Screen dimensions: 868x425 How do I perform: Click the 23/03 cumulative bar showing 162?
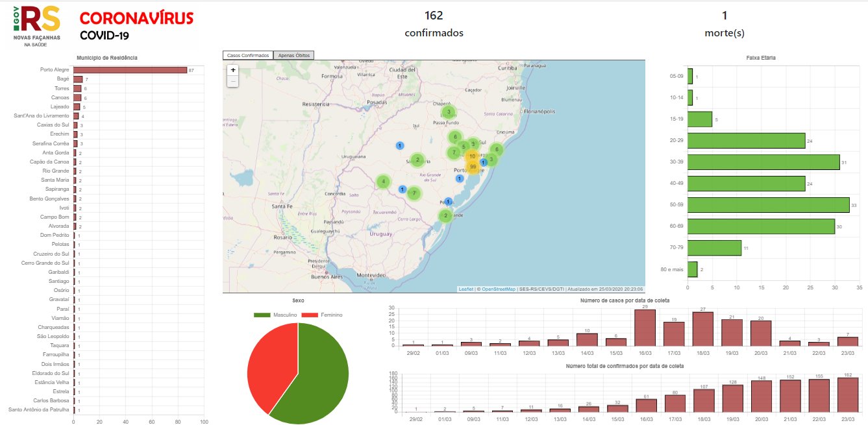click(x=848, y=395)
